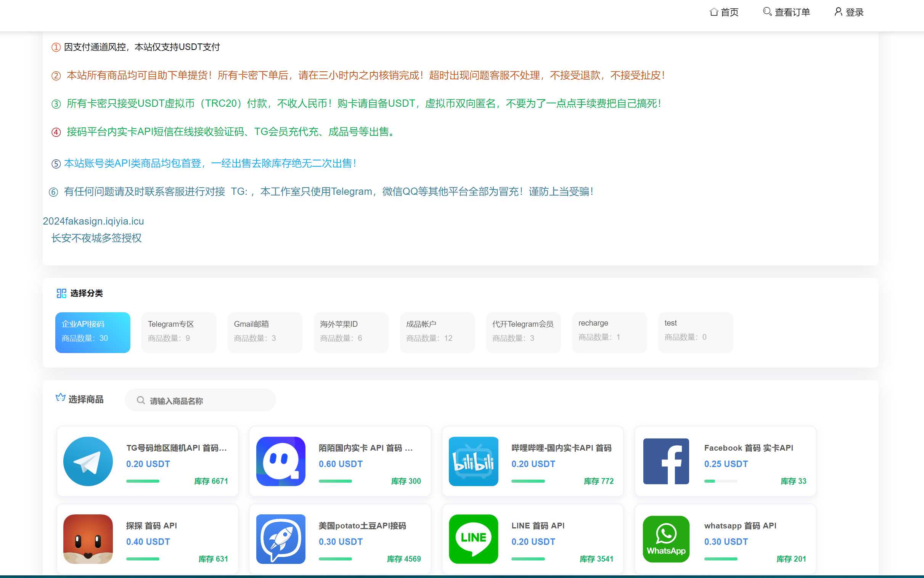Screen dimensions: 924x578
Task: Click the LINE product icon
Action: pyautogui.click(x=473, y=539)
